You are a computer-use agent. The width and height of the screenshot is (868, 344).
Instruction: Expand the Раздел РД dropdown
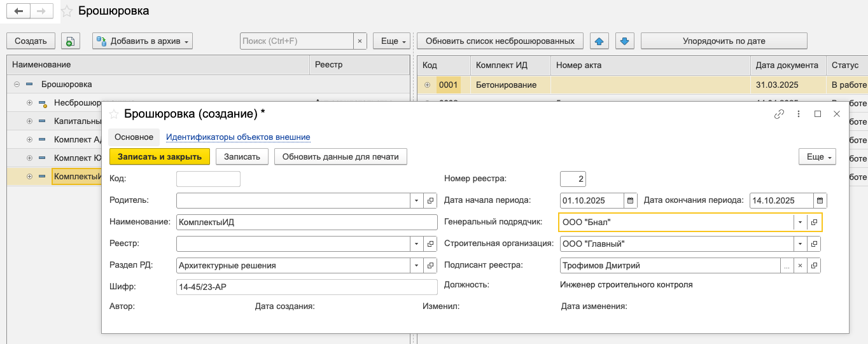416,266
